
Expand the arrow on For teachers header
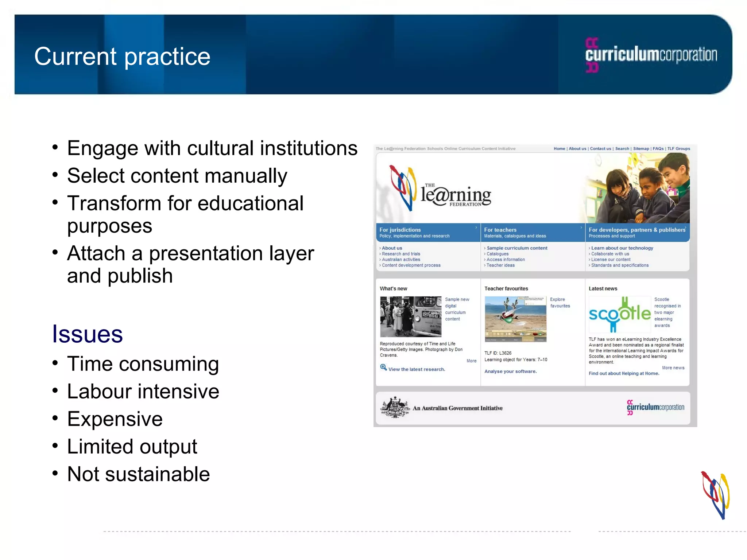pos(581,227)
